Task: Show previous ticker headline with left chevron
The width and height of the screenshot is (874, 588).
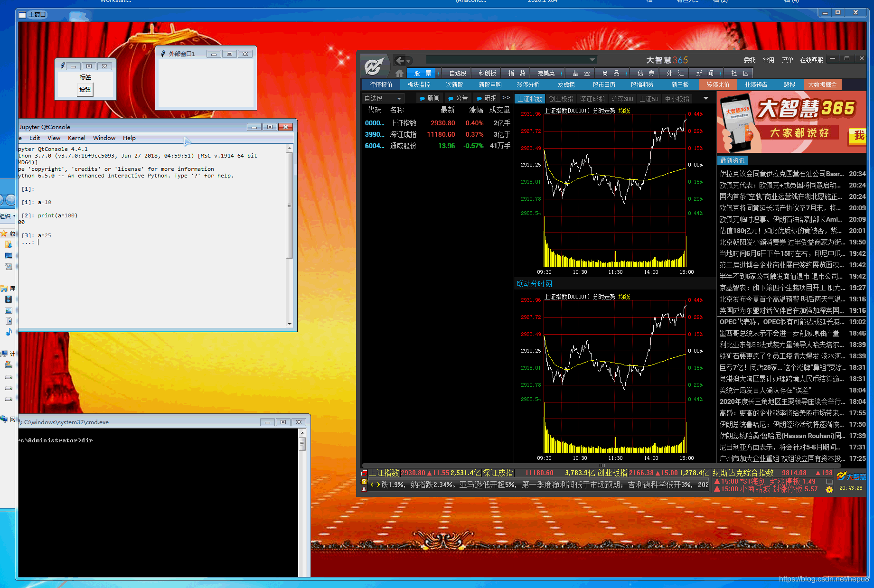Action: click(372, 485)
